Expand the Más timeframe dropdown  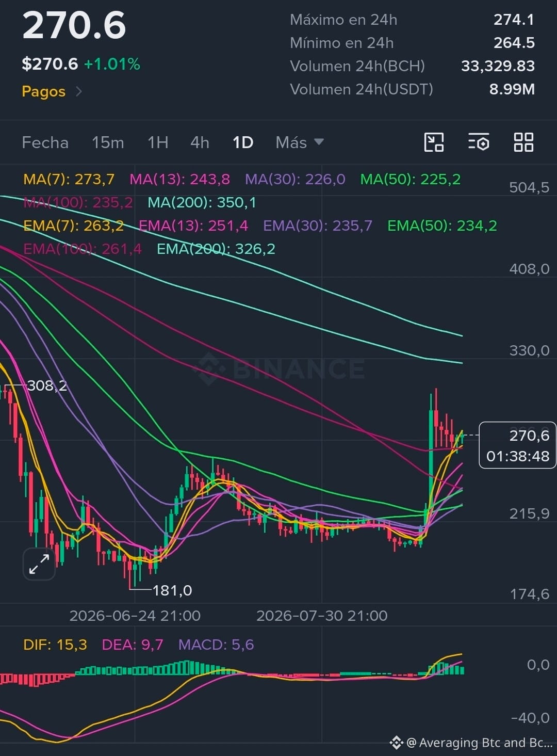click(x=300, y=142)
